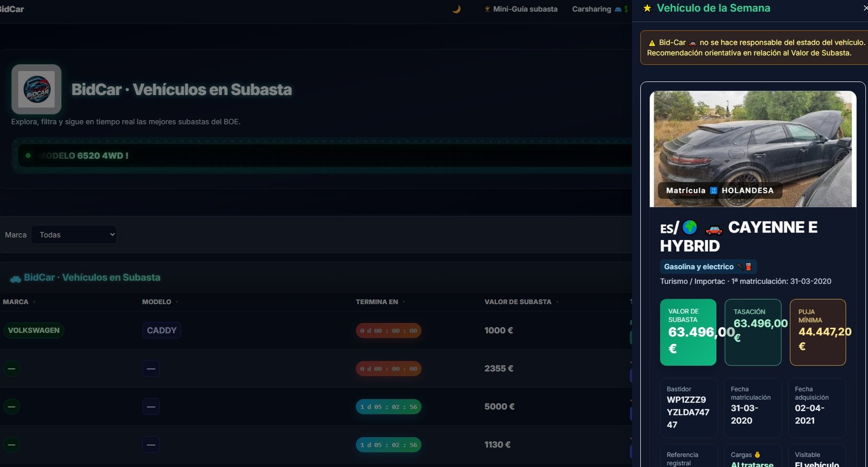The width and height of the screenshot is (868, 467).
Task: Open the Marca filter dropdown
Action: point(74,235)
